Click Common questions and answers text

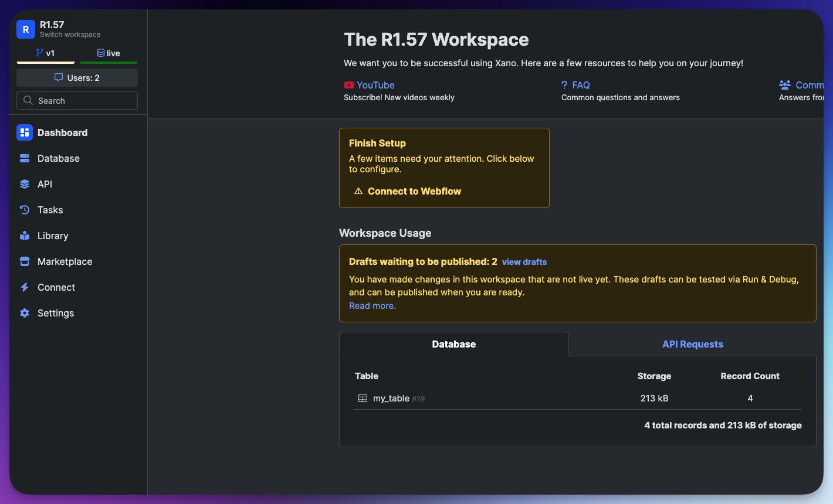click(x=621, y=98)
